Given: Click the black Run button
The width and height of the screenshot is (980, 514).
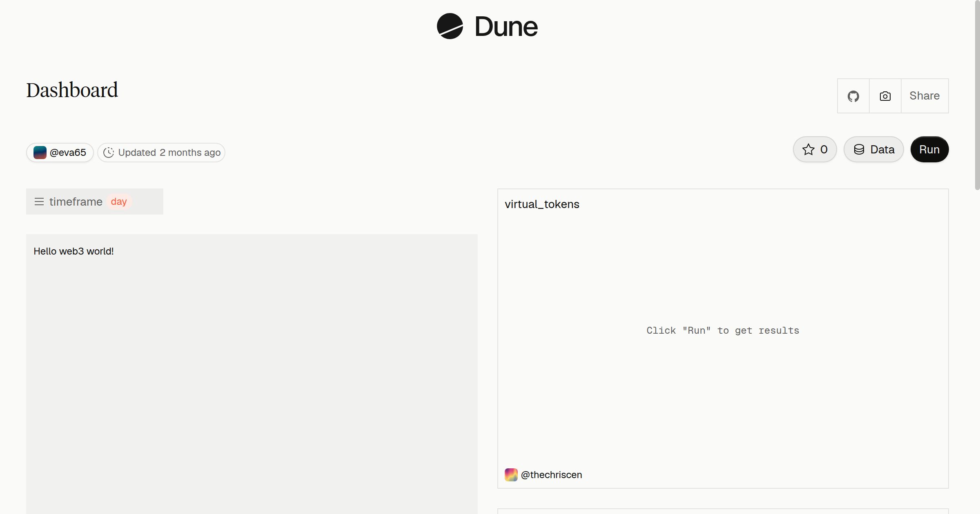Looking at the screenshot, I should tap(929, 149).
